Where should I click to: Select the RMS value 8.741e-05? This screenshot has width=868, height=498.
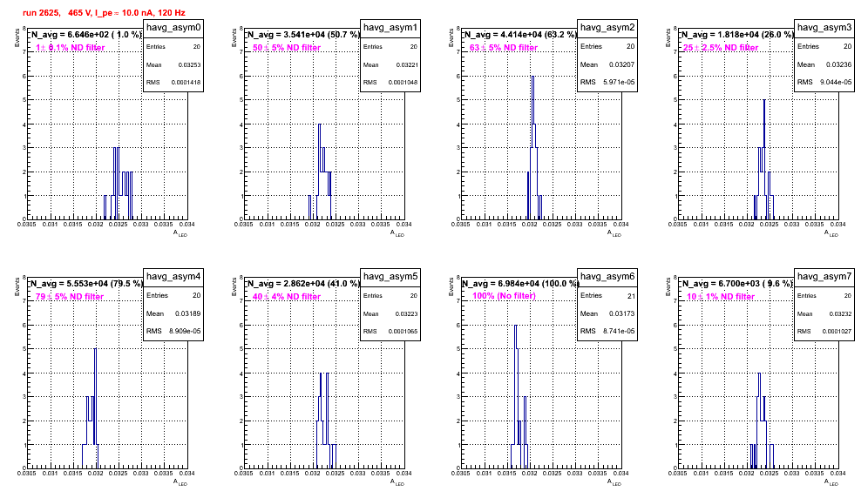[x=619, y=331]
